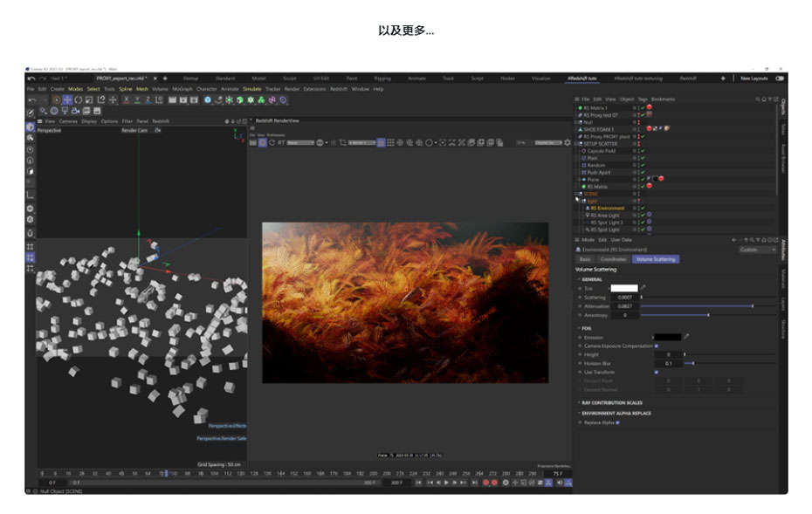This screenshot has height=514, width=812.
Task: Open the Spline menu
Action: click(126, 89)
